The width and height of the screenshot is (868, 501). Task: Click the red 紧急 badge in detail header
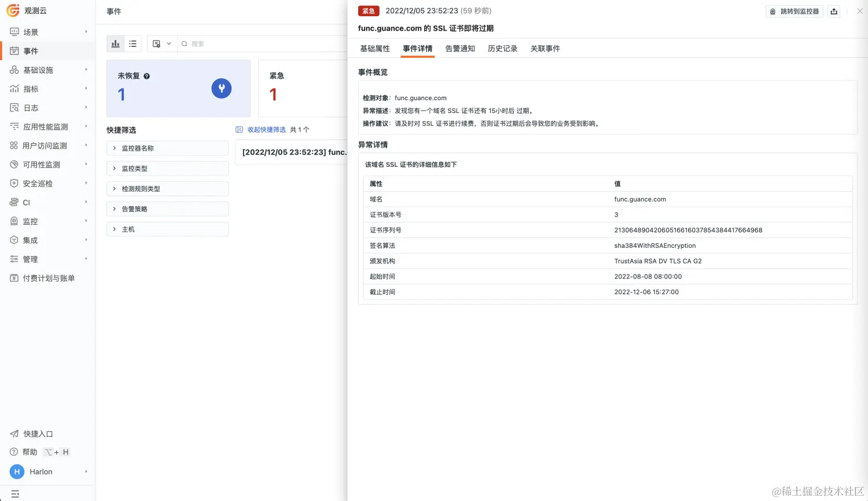click(x=369, y=11)
